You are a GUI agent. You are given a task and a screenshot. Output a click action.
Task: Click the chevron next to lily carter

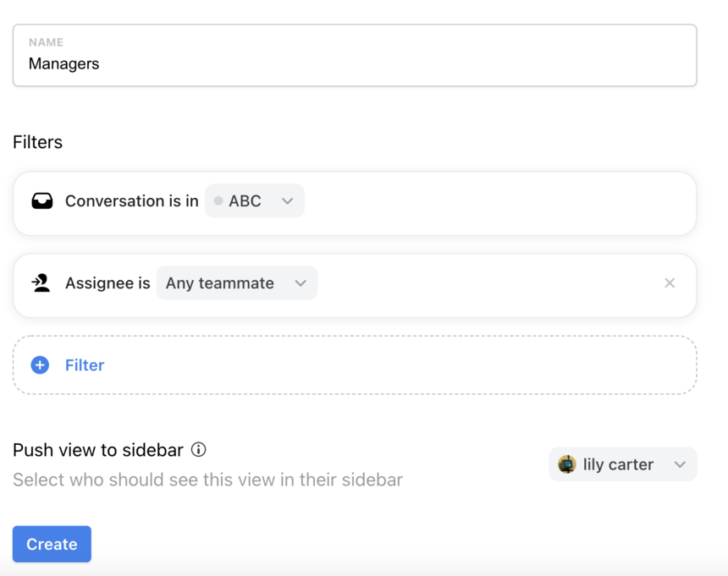click(x=680, y=464)
